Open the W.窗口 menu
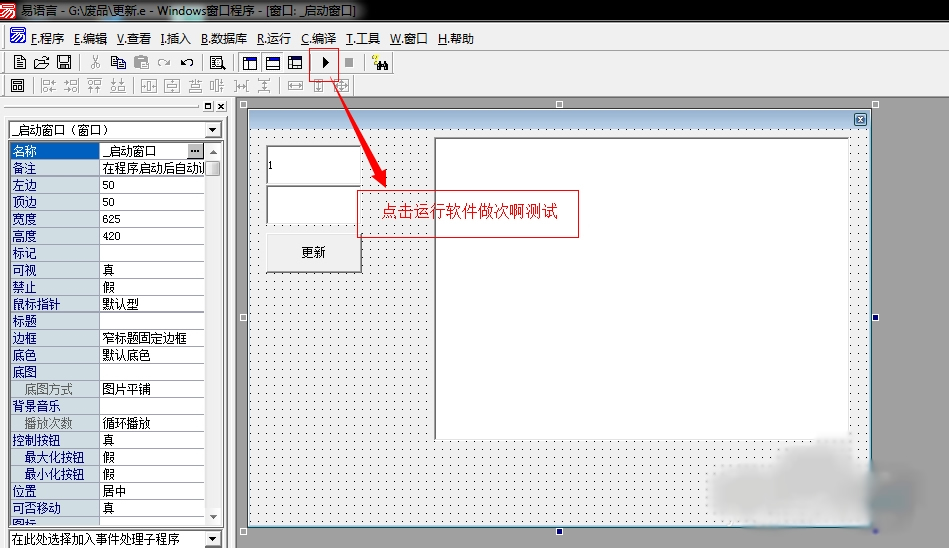 tap(409, 39)
